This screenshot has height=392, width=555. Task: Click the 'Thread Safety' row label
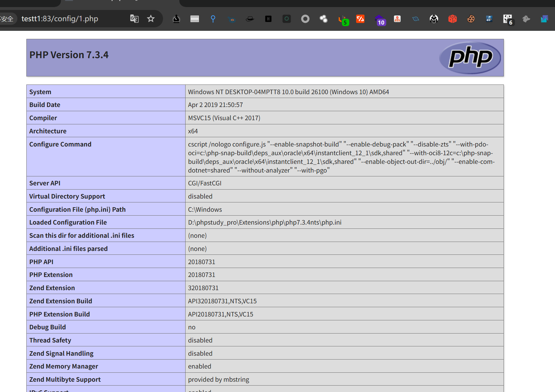click(x=50, y=340)
